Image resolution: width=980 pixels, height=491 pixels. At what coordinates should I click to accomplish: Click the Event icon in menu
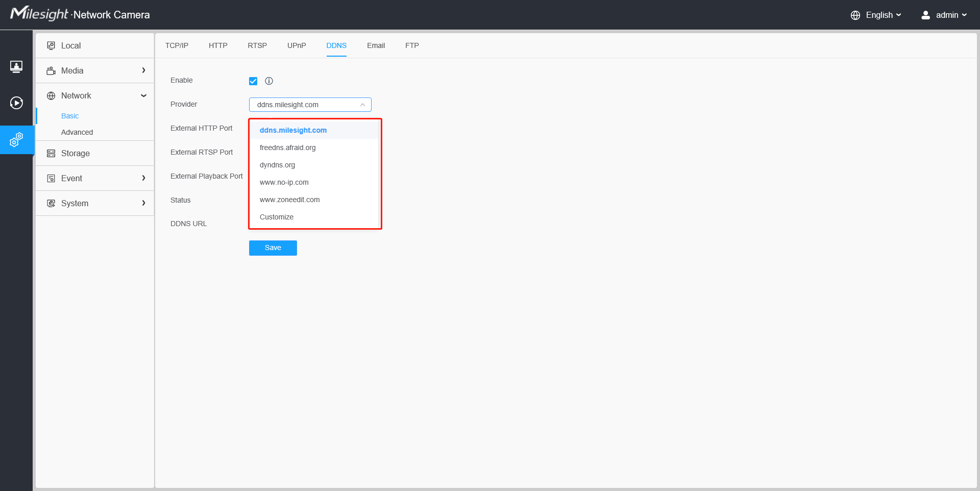(51, 178)
